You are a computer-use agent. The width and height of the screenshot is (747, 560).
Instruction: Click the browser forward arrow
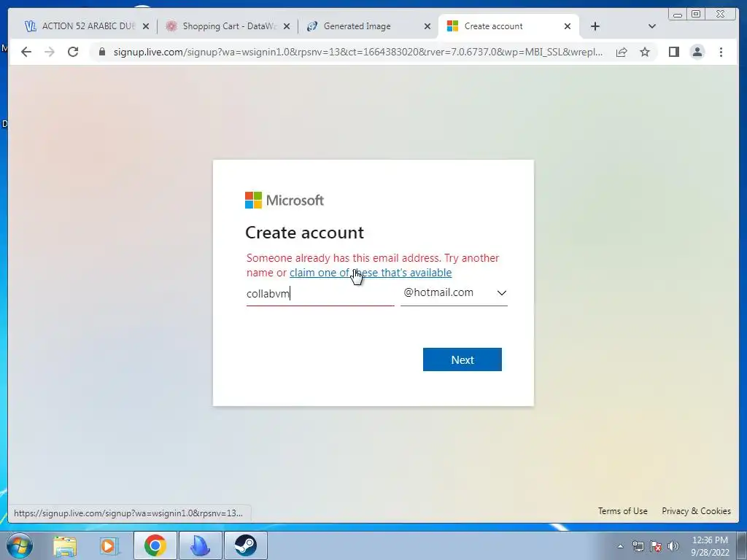coord(50,52)
